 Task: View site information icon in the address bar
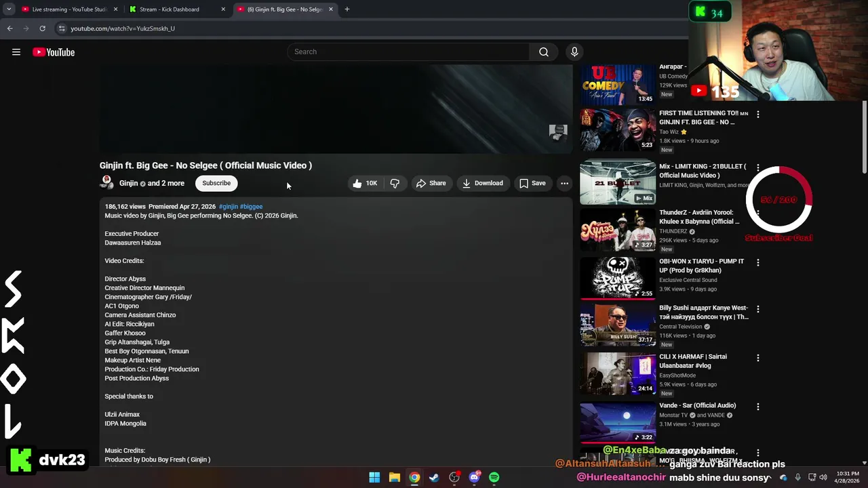[62, 28]
